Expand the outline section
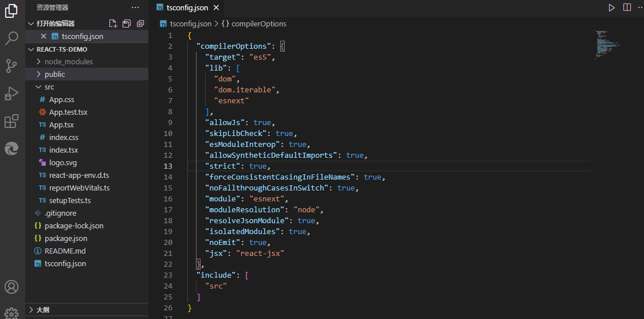The width and height of the screenshot is (644, 319). pos(31,310)
